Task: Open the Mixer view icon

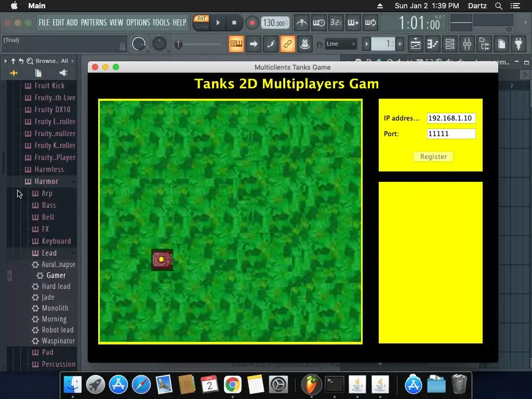Action: (467, 44)
